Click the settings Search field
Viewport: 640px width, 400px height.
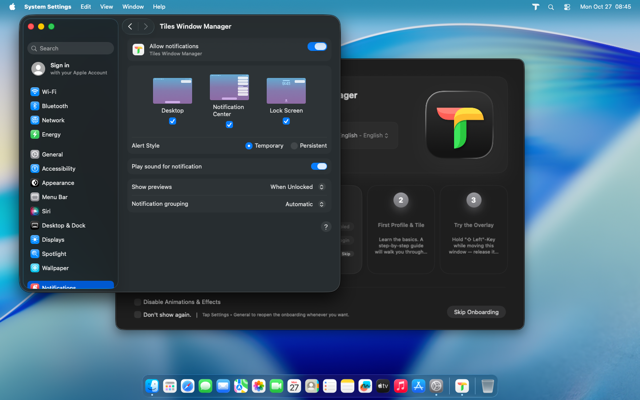click(x=70, y=48)
